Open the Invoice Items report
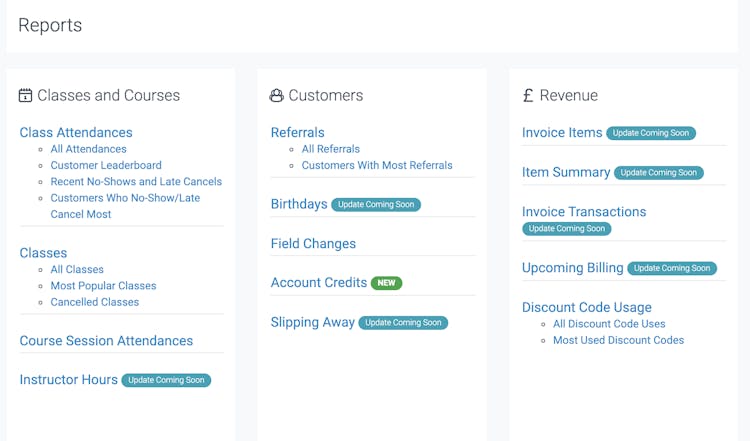This screenshot has height=441, width=750. click(x=562, y=133)
